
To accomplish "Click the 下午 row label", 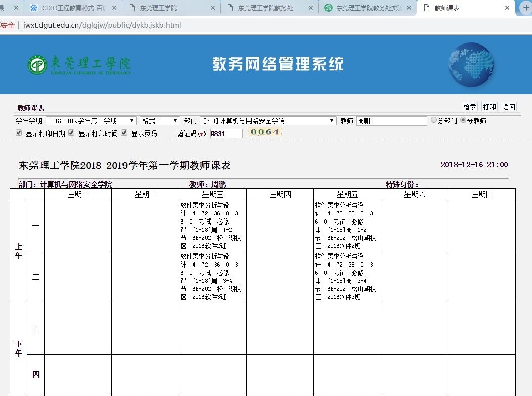I will [x=19, y=349].
